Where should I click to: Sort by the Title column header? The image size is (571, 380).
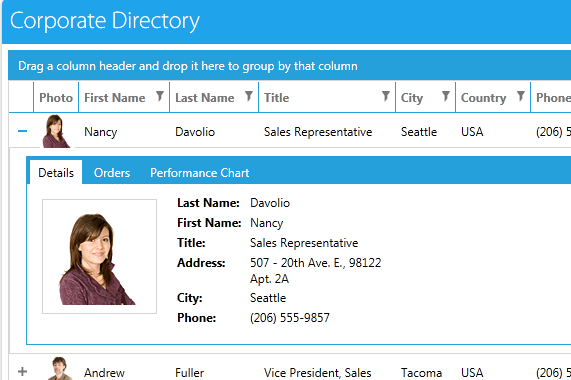click(x=277, y=98)
